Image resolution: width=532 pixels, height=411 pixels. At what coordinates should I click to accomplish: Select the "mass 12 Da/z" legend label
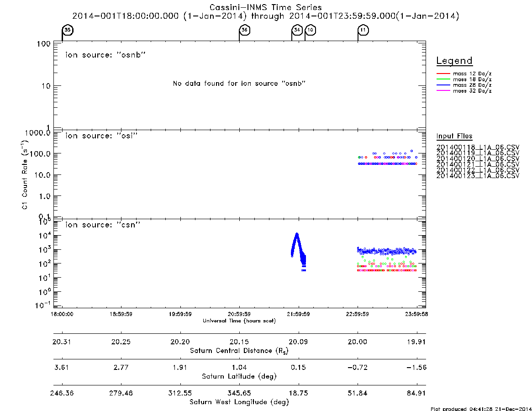pos(472,74)
